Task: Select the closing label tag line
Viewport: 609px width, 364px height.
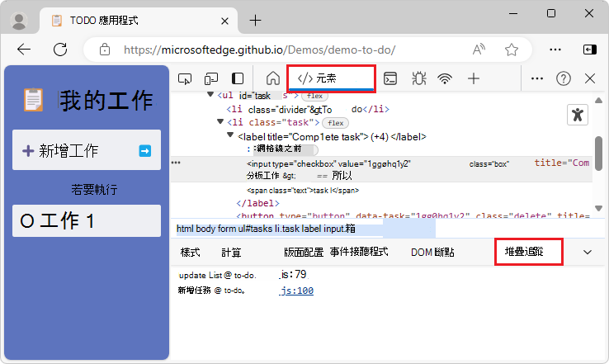Action: pyautogui.click(x=258, y=203)
